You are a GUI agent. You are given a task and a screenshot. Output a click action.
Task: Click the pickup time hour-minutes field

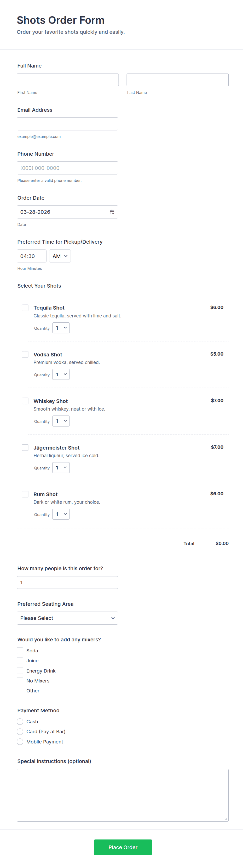[x=31, y=256]
